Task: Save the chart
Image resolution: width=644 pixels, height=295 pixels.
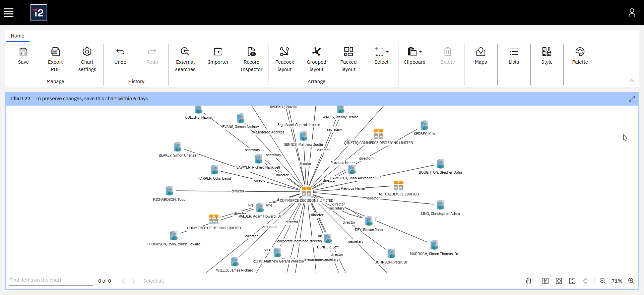Action: point(23,56)
